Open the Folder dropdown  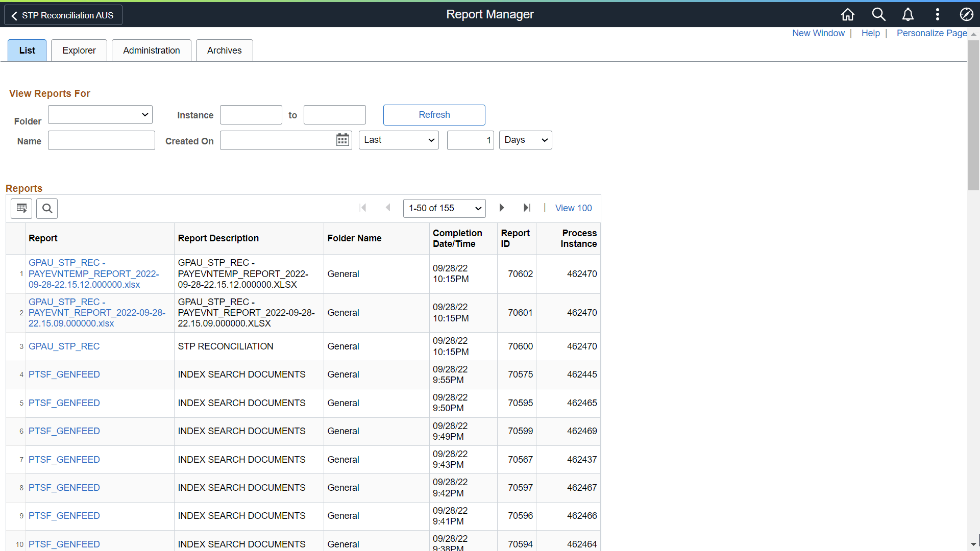tap(100, 114)
